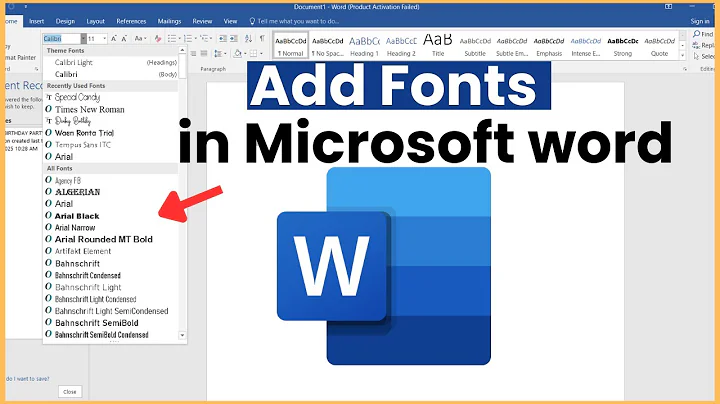
Task: Open the Layout ribbon tab
Action: (x=96, y=21)
